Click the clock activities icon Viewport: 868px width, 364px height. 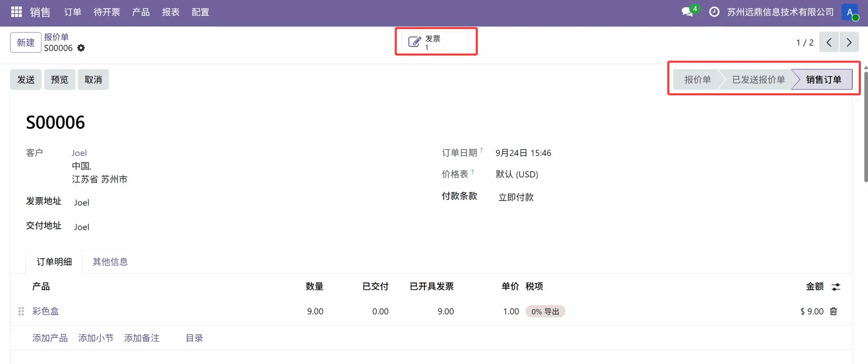click(714, 12)
